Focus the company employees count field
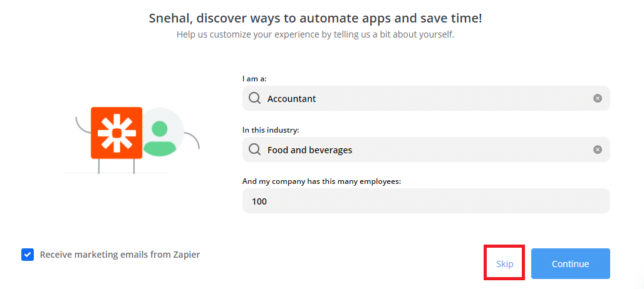 426,201
